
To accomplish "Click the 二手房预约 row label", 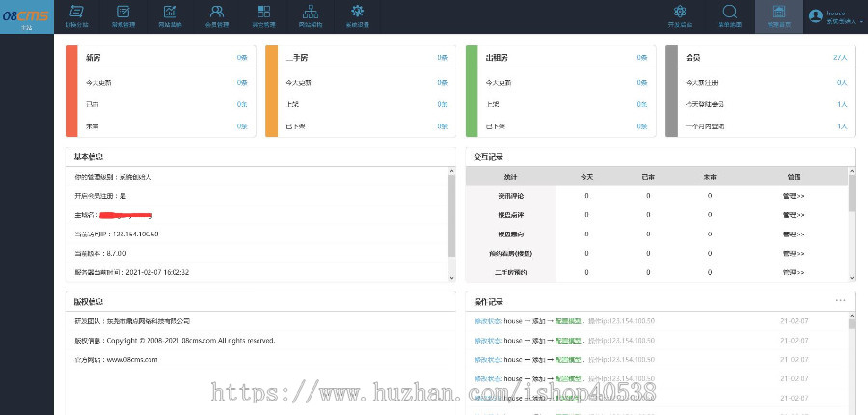I will tap(510, 272).
